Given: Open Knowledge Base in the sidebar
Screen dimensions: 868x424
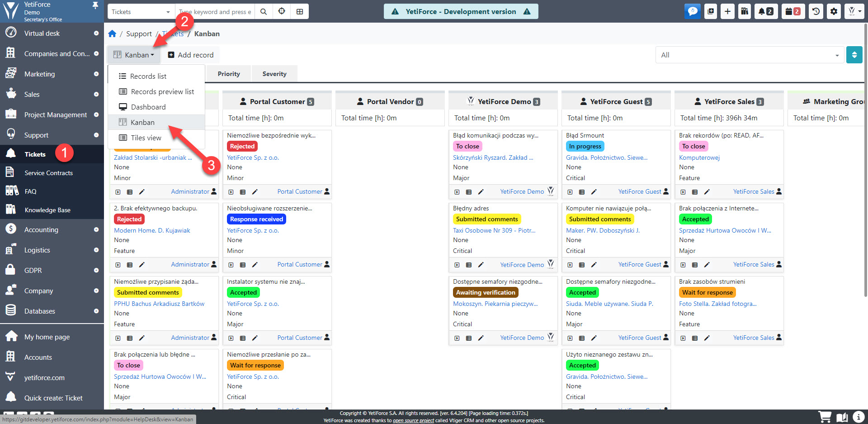Looking at the screenshot, I should click(52, 210).
